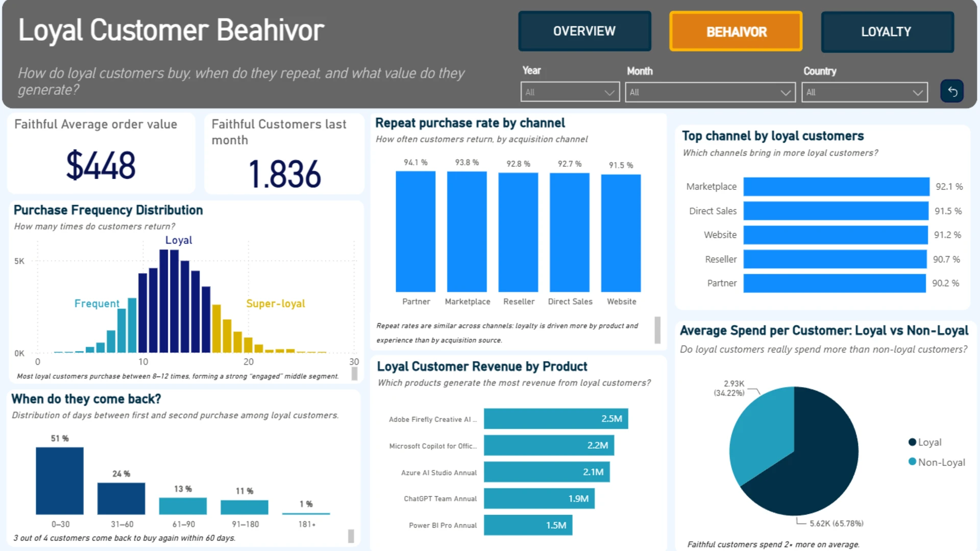
Task: Click the Partner bar in Repeat purchase chart
Action: (415, 232)
